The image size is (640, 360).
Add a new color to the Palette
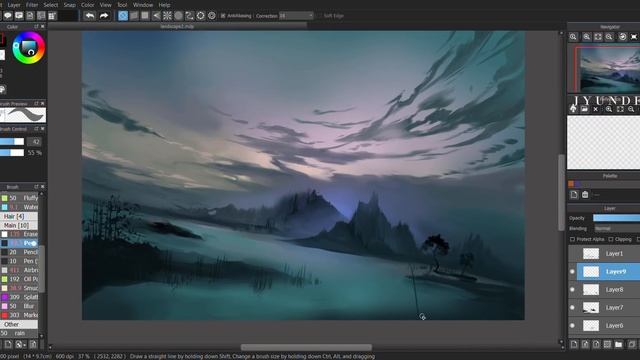click(x=574, y=195)
